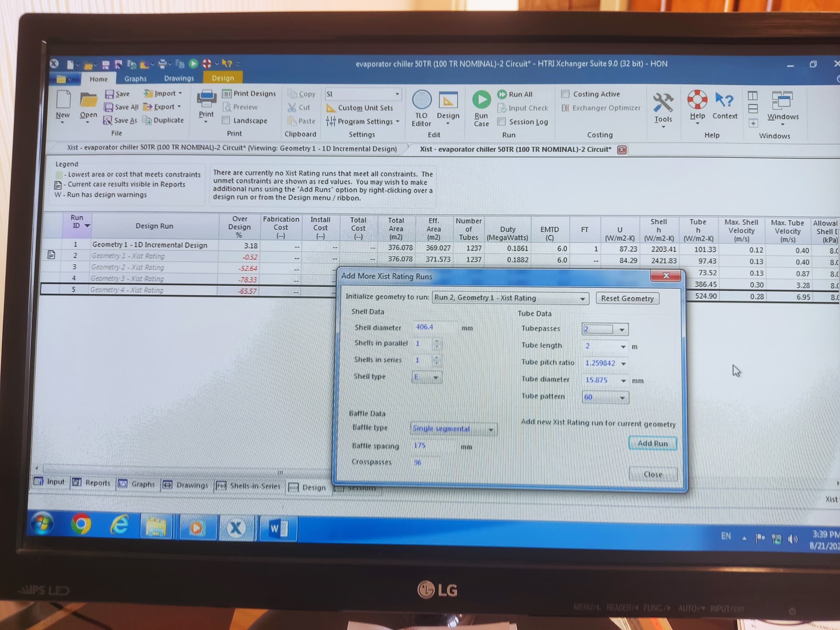
Task: Open the Tube pitch ratio dropdown
Action: 623,364
